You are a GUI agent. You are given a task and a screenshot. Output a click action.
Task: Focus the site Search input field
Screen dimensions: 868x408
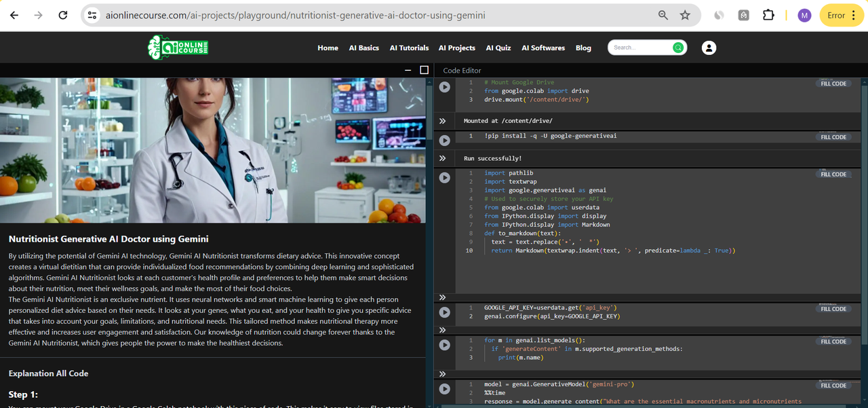[641, 48]
